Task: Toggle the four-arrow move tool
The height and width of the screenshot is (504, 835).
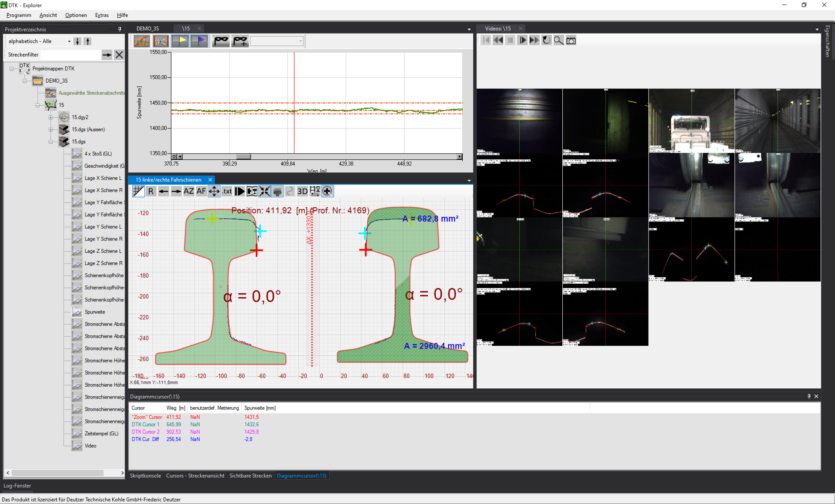Action: coord(214,191)
